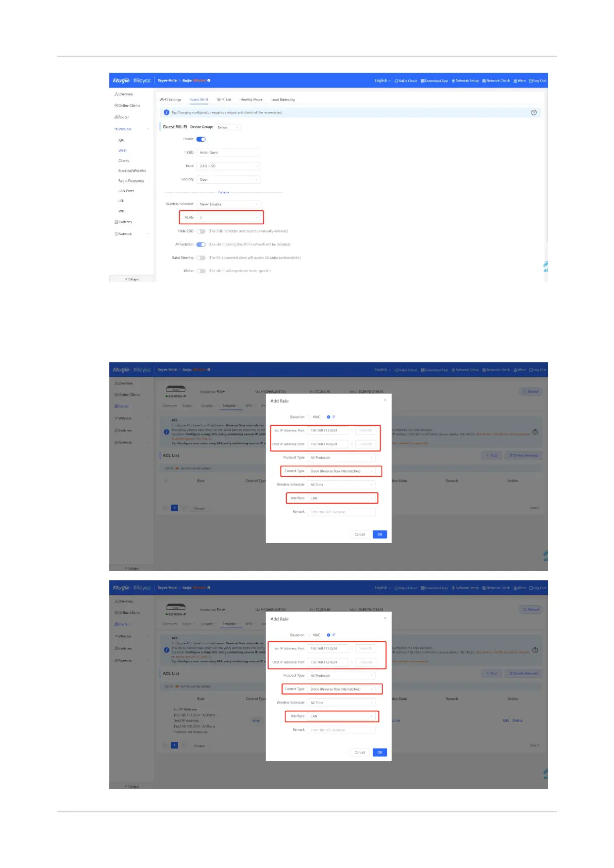
Task: Open Protocol Type dropdown in middle Add Rule dialog
Action: [342, 458]
